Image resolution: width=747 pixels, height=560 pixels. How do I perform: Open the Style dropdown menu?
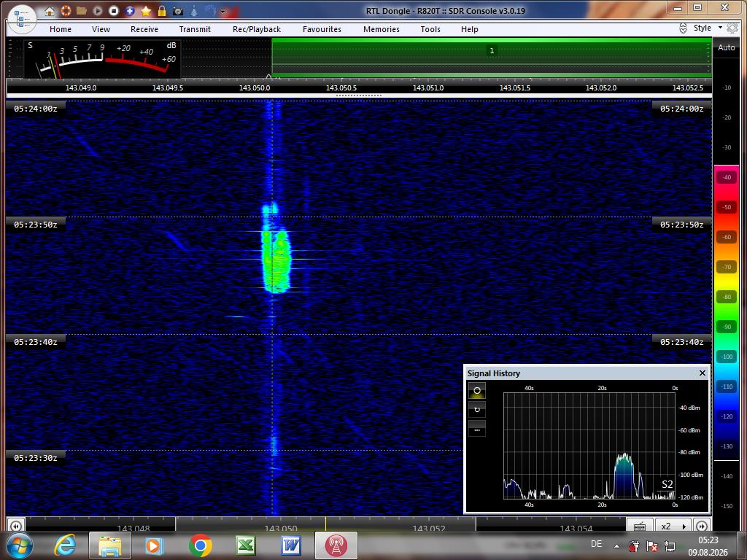[x=707, y=28]
